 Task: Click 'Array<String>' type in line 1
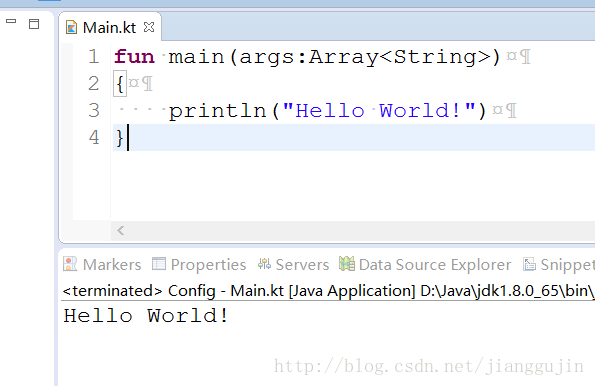(400, 57)
